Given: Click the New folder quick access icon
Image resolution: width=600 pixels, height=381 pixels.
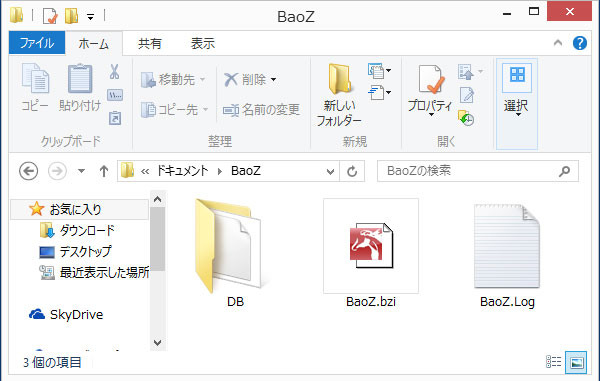Looking at the screenshot, I should (72, 16).
